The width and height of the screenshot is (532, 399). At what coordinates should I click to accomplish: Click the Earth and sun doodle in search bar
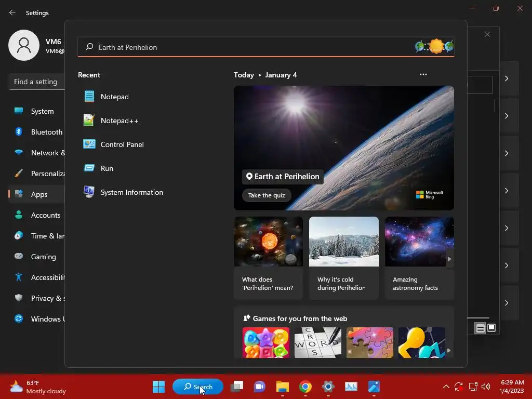click(435, 46)
